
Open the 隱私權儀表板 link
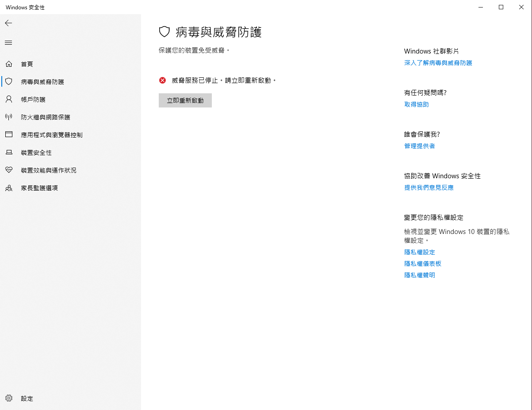click(x=423, y=264)
